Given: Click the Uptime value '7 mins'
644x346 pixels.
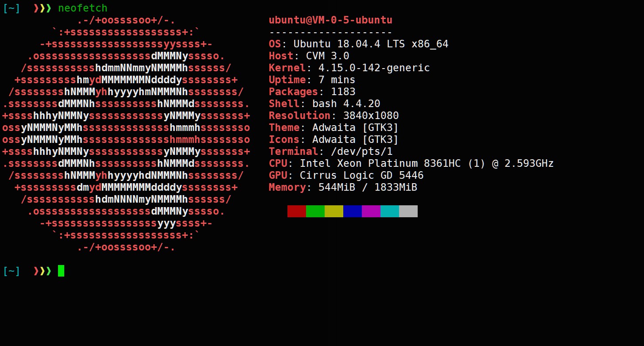Looking at the screenshot, I should tap(337, 80).
